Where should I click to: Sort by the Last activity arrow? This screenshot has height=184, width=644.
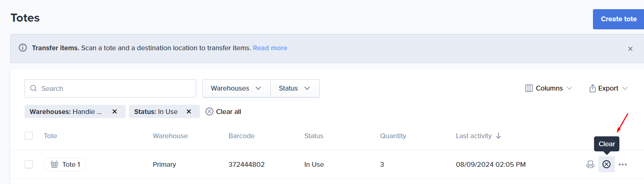pos(499,136)
